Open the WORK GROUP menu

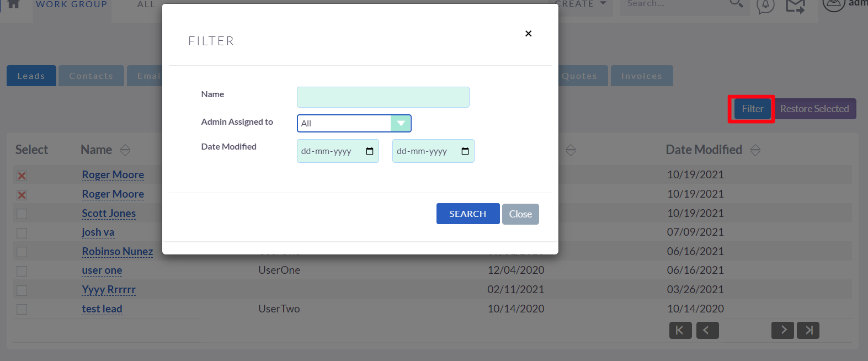pyautogui.click(x=72, y=5)
